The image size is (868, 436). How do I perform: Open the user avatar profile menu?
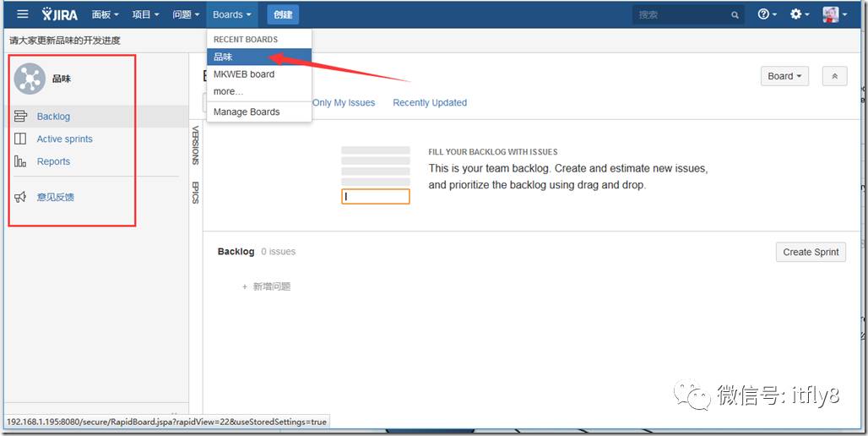835,15
